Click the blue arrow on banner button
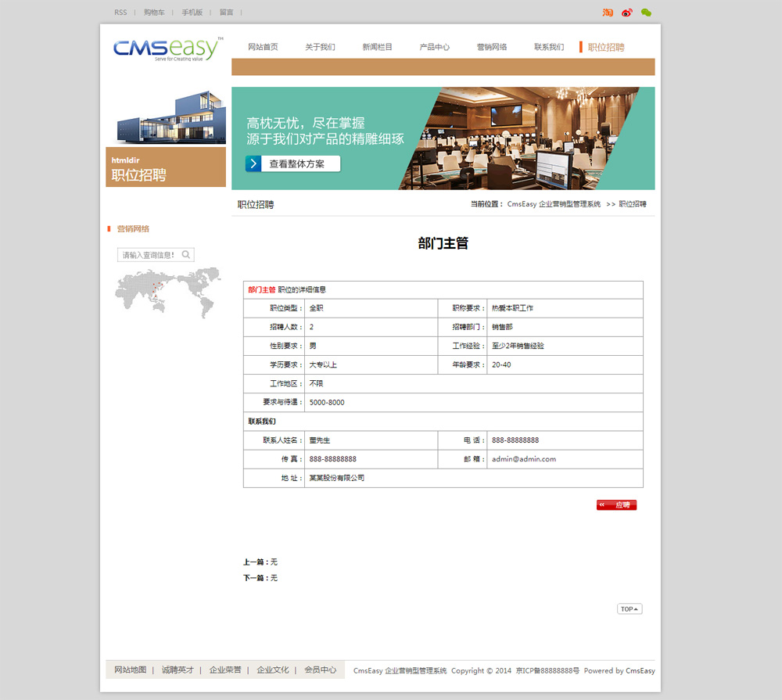Screen dimensions: 782x700 [x=253, y=164]
